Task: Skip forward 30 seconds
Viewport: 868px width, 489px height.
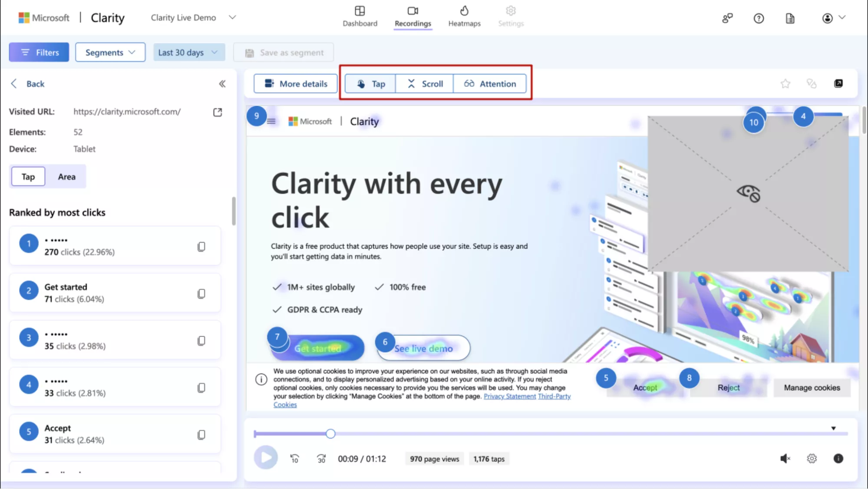Action: (321, 459)
